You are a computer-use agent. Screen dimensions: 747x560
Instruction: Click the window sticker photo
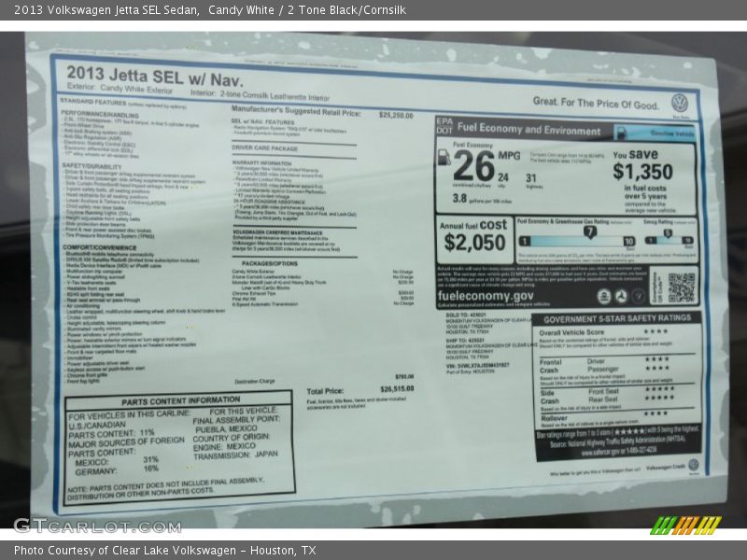(373, 281)
